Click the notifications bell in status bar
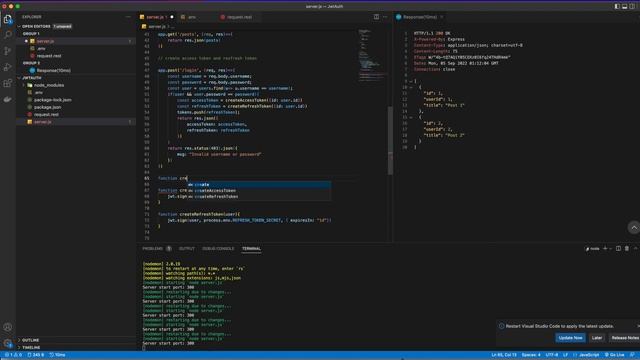This screenshot has width=640, height=360. point(632,355)
